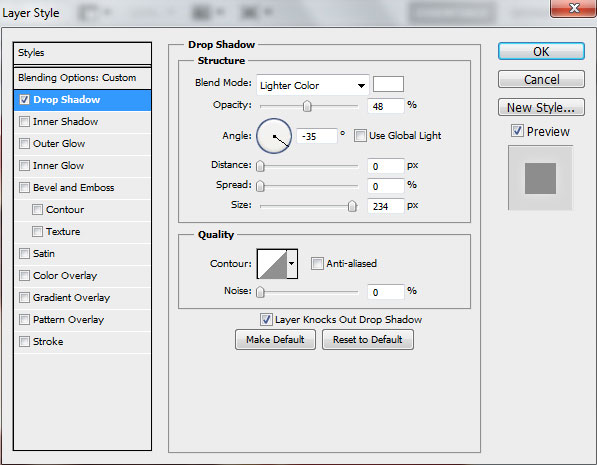Open the contour curve thumbnail editor

click(x=272, y=264)
